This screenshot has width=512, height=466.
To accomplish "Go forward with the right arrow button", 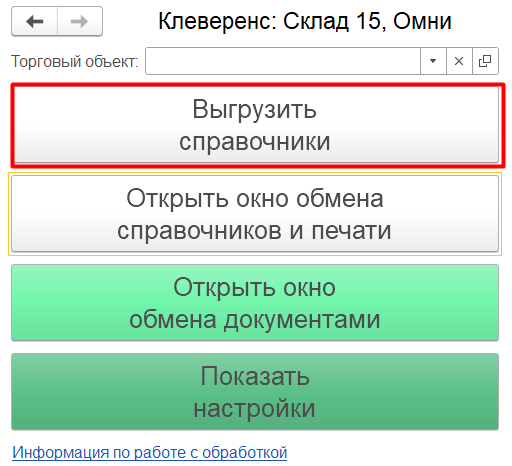I will click(80, 22).
